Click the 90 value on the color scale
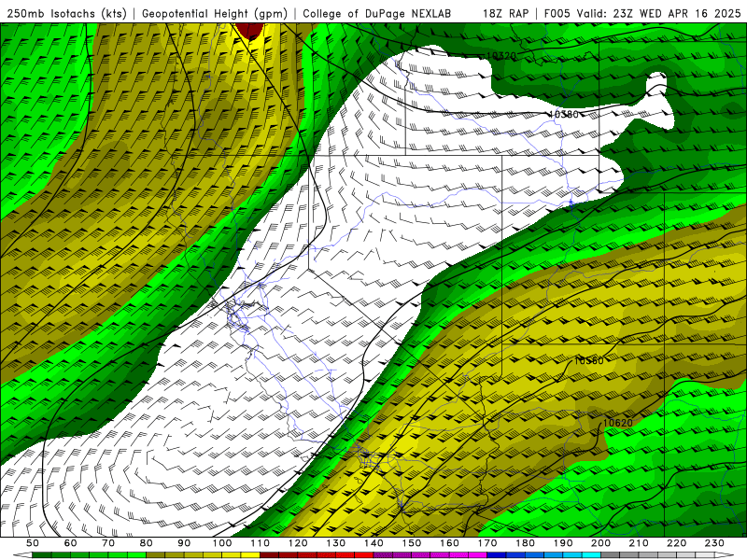The width and height of the screenshot is (747, 560). [x=184, y=543]
